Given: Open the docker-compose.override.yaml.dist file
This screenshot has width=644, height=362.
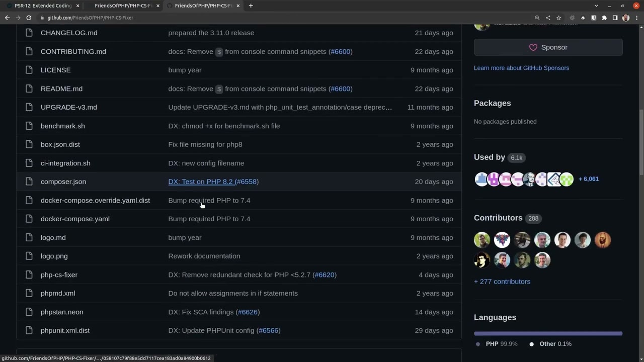Looking at the screenshot, I should tap(95, 200).
